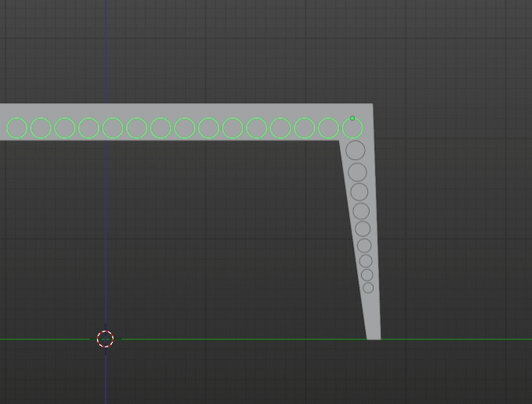Click the blue axis line below the 3D cursor
The image size is (532, 404).
coord(105,378)
